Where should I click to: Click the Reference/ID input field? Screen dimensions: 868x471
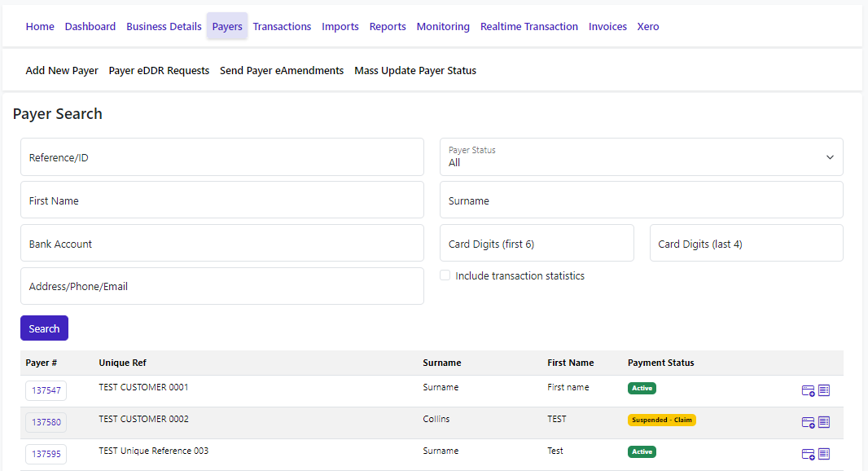221,156
